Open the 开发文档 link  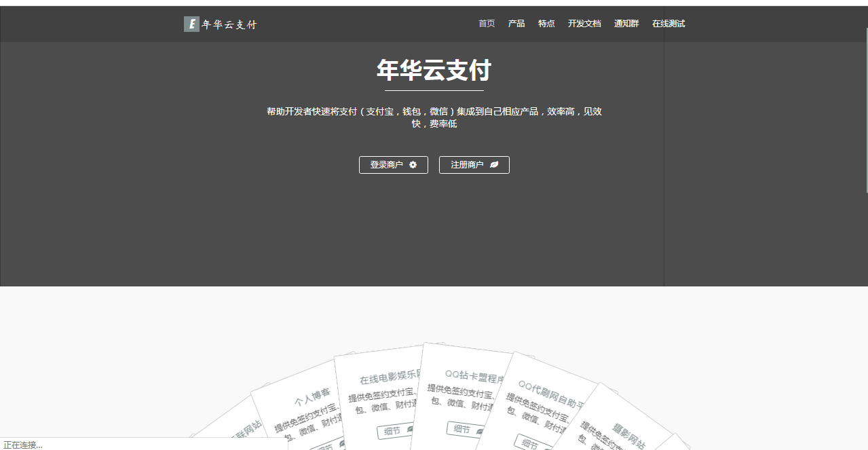click(x=584, y=23)
